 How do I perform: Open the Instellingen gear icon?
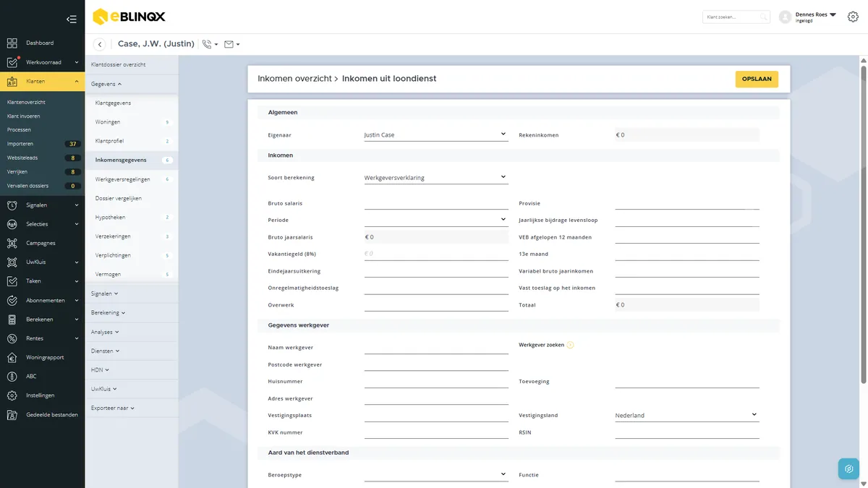click(12, 395)
